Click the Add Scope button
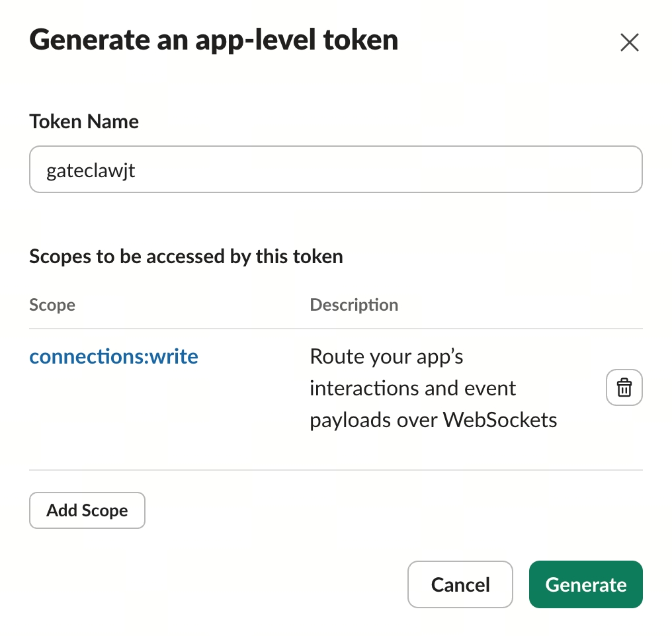Viewport: 672px width, 636px height. point(87,510)
